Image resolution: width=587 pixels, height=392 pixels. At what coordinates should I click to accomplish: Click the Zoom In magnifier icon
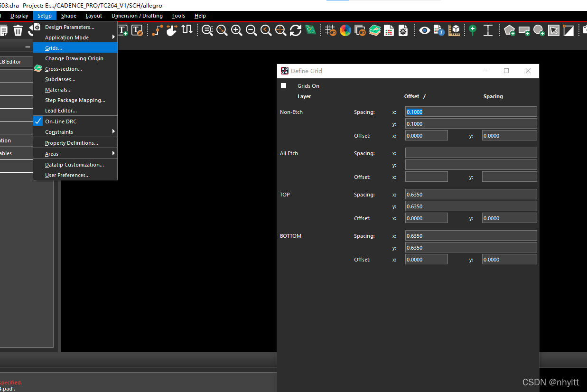(x=236, y=30)
